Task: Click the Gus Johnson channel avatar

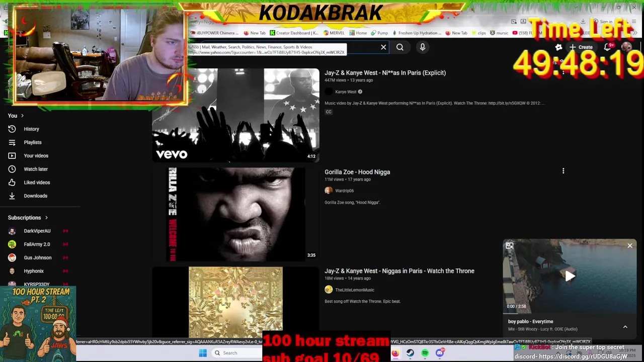Action: click(12, 257)
